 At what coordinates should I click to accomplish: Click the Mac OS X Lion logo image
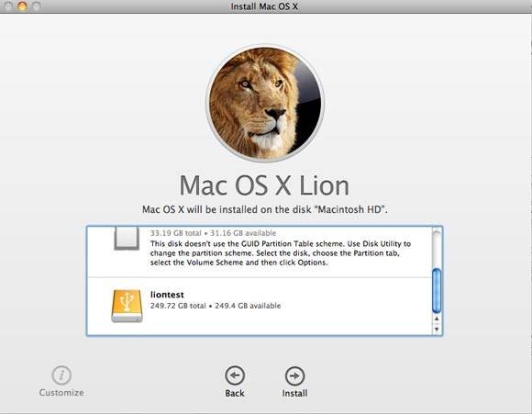tap(265, 103)
